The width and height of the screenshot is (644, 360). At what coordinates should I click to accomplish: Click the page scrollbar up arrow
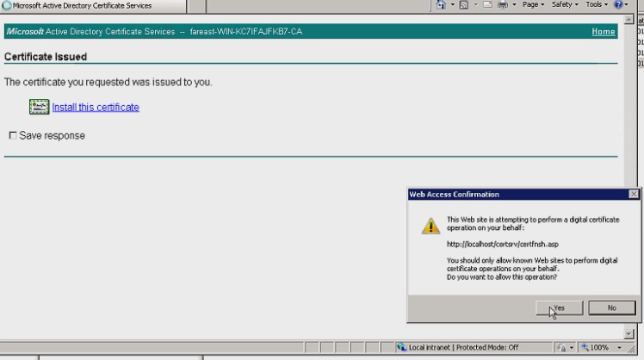click(629, 20)
